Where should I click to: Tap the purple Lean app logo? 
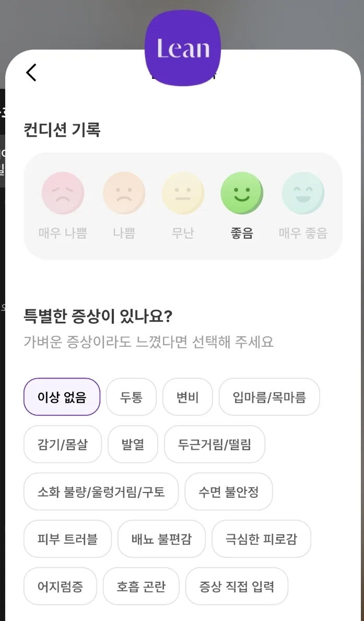click(x=183, y=48)
